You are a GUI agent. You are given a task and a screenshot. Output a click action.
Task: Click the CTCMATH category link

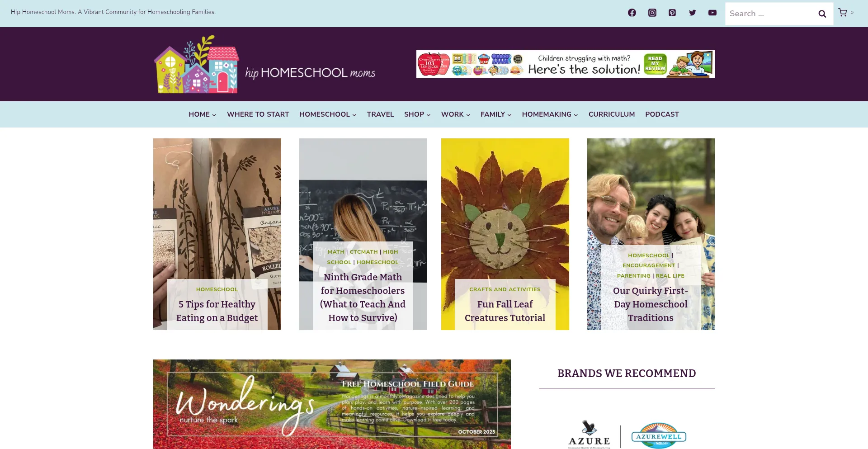click(x=363, y=252)
